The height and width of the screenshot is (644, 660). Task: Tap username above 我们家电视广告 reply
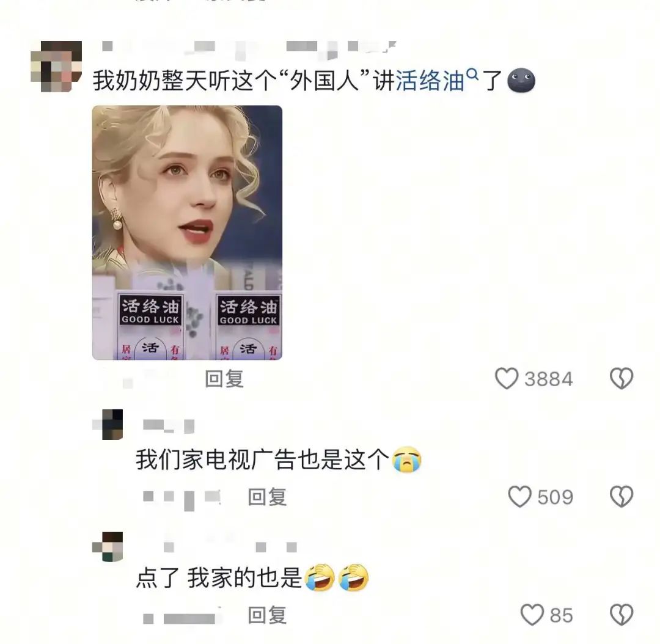point(169,426)
